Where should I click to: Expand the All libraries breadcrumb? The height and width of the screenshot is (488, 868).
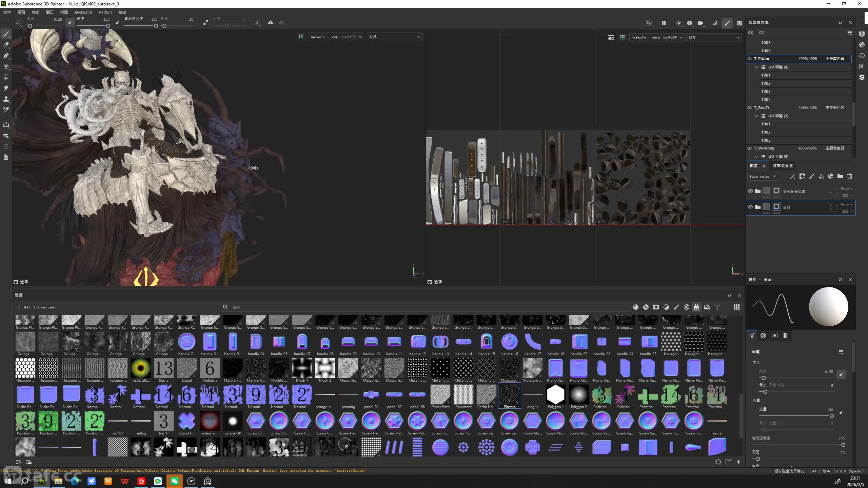[19, 307]
